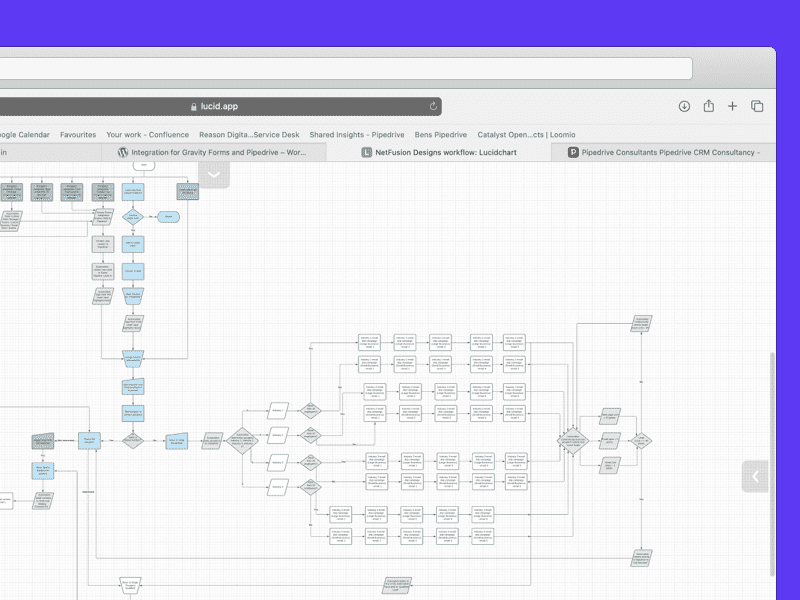Expand the Lucidchart top toolbar chevron
Image resolution: width=800 pixels, height=600 pixels.
coord(214,175)
